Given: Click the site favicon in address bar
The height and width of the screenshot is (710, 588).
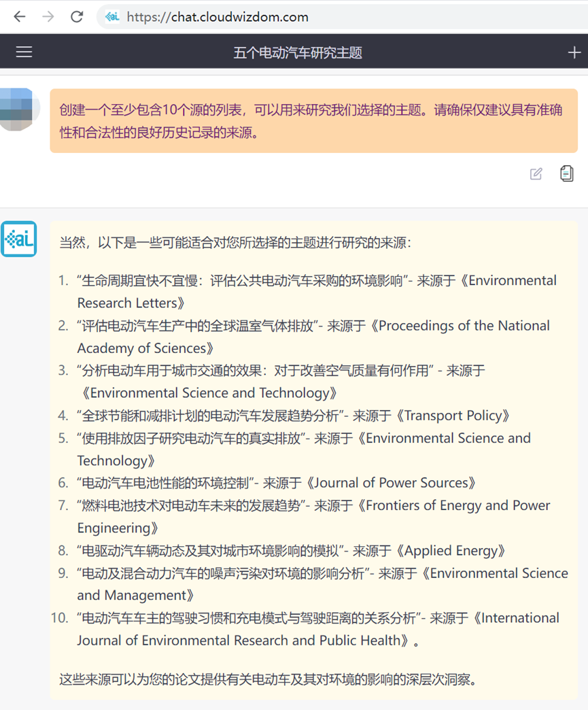Looking at the screenshot, I should point(111,17).
